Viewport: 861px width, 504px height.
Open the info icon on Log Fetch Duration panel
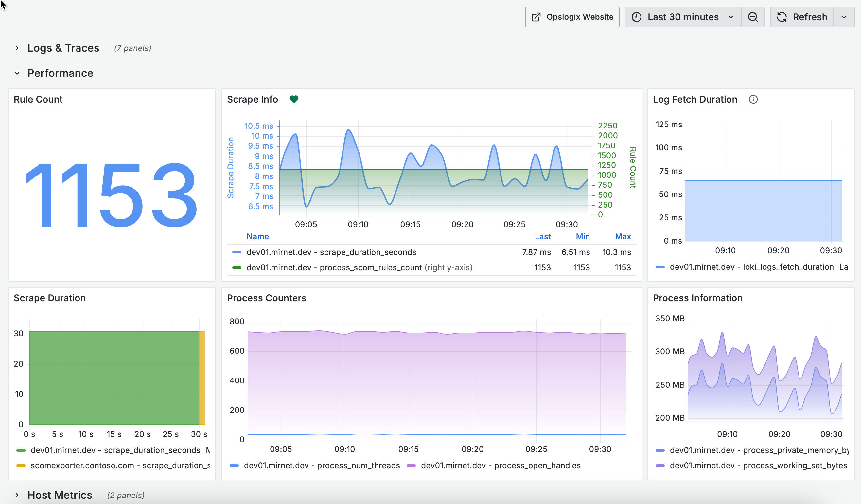click(753, 99)
